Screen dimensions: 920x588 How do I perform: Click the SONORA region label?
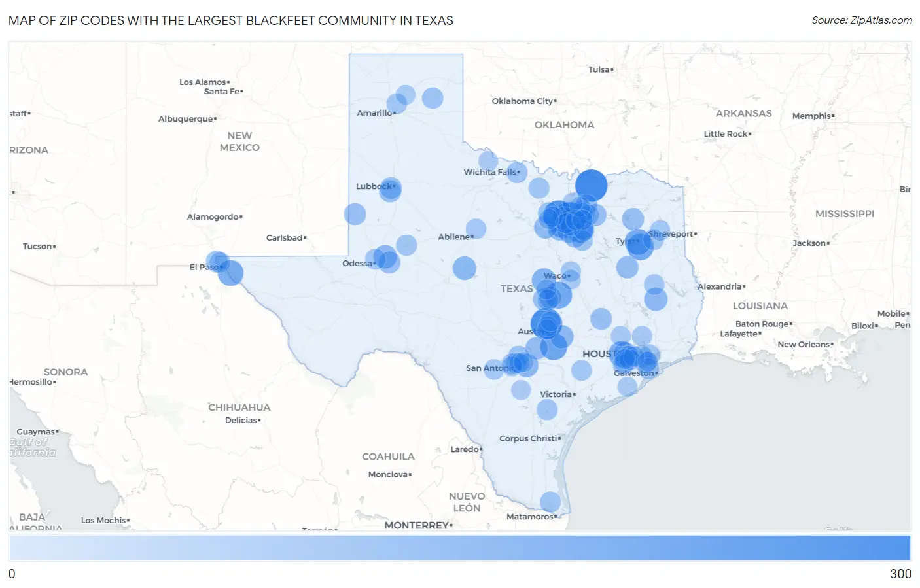point(65,372)
